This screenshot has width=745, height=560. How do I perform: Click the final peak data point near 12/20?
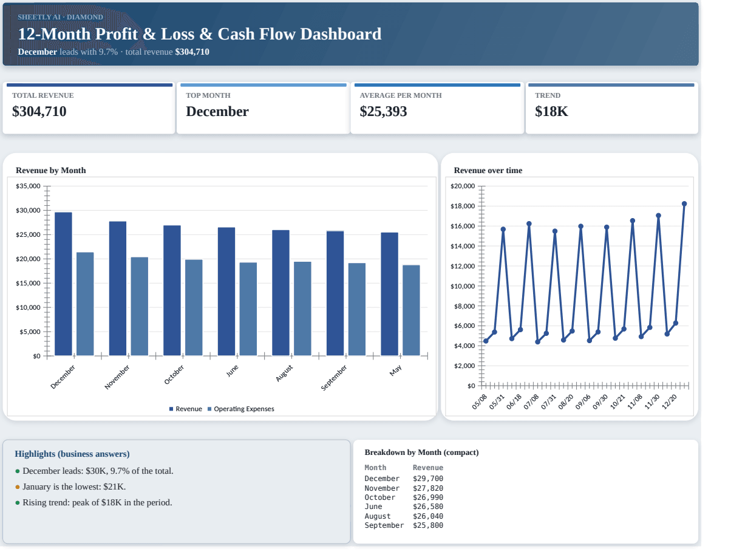[x=684, y=203]
